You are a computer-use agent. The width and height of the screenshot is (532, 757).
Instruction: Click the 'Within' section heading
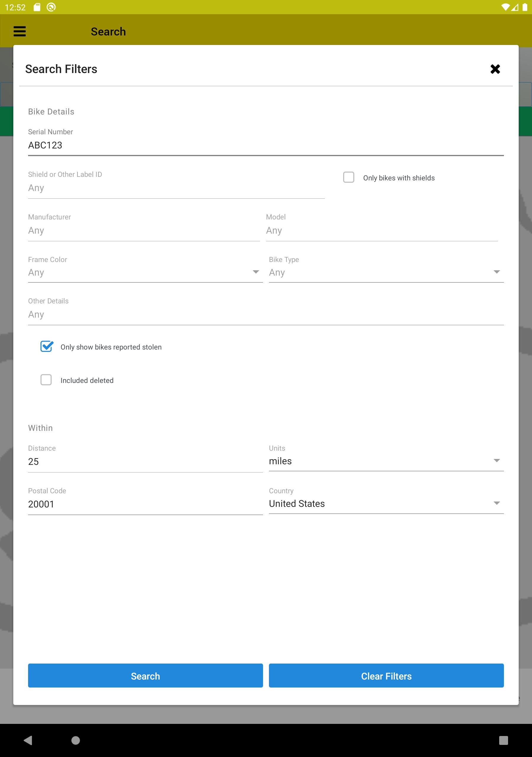[x=40, y=428]
